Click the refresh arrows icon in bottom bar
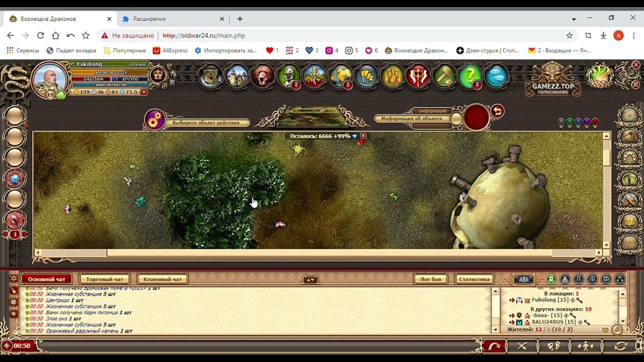Viewport: 644px width, 362px height. 621,346
